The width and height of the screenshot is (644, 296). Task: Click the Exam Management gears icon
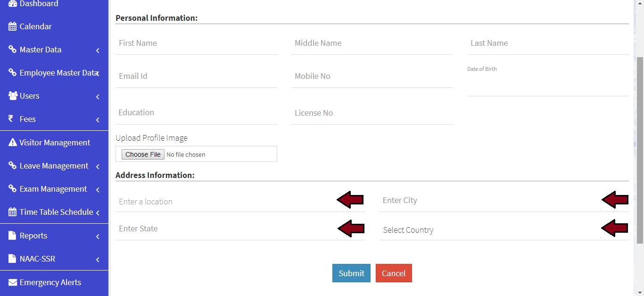(x=13, y=189)
